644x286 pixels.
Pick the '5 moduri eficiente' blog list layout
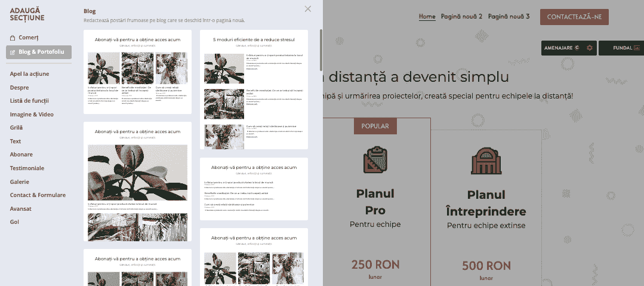click(254, 90)
